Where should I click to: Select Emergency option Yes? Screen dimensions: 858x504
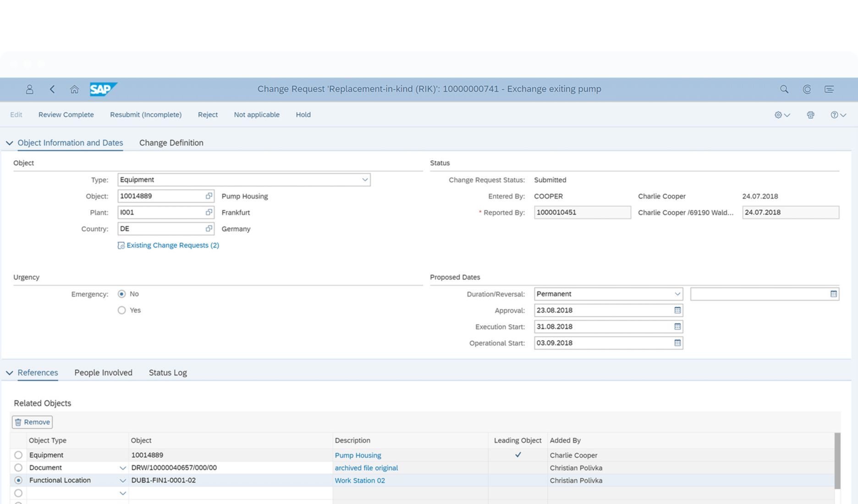point(121,310)
